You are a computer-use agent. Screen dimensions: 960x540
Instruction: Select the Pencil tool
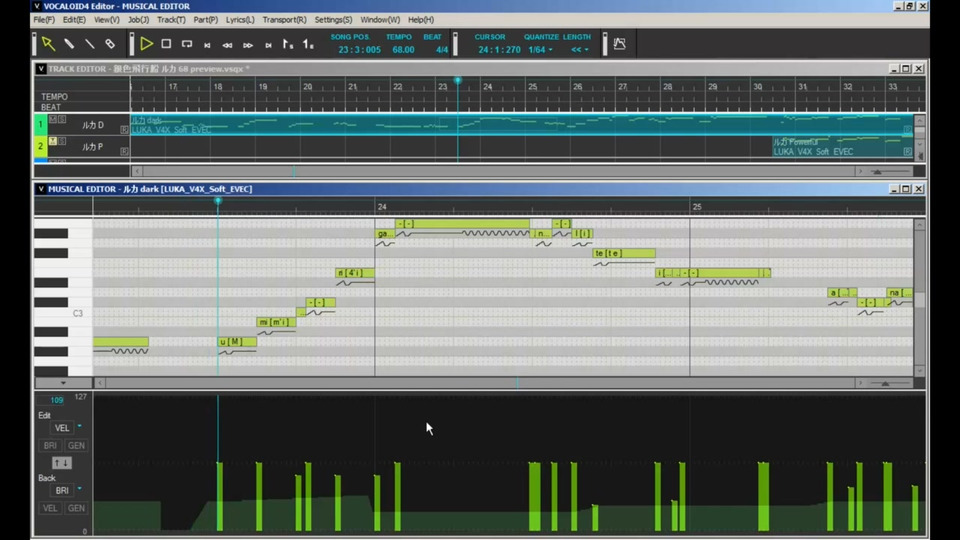point(69,44)
